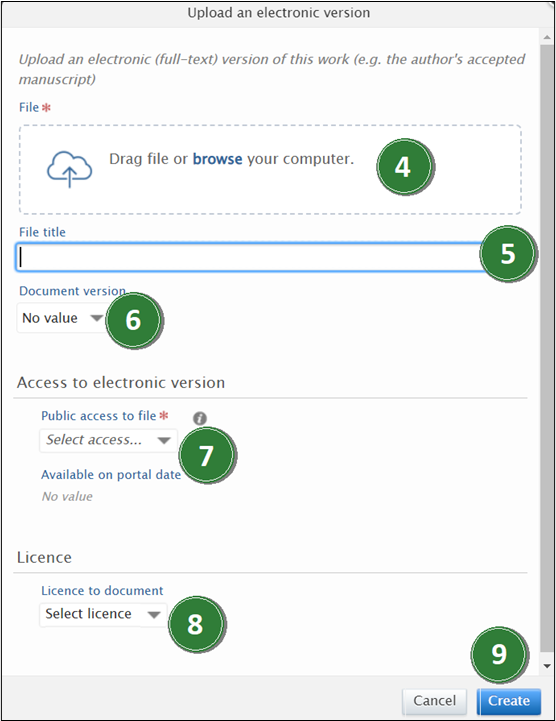Click the Cancel button
The height and width of the screenshot is (721, 556).
click(x=435, y=701)
